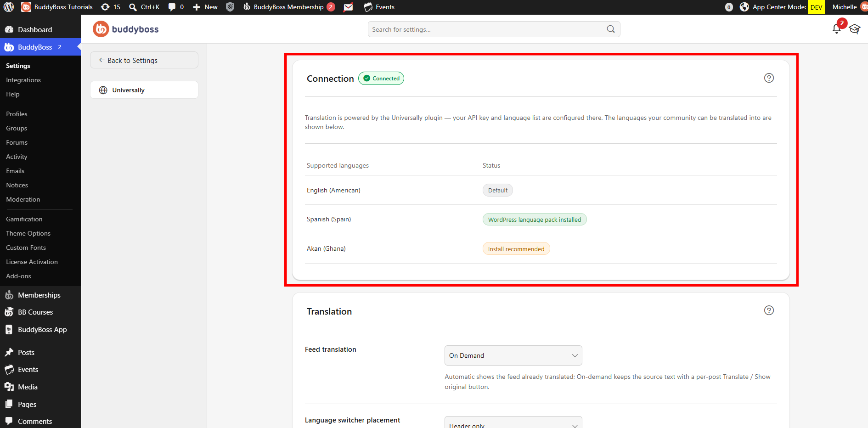Image resolution: width=868 pixels, height=428 pixels.
Task: Expand the Language switcher placement dropdown
Action: (513, 422)
